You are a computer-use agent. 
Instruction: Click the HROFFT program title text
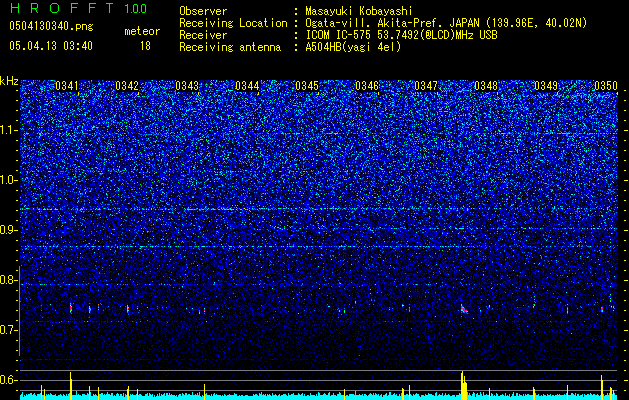pos(63,8)
